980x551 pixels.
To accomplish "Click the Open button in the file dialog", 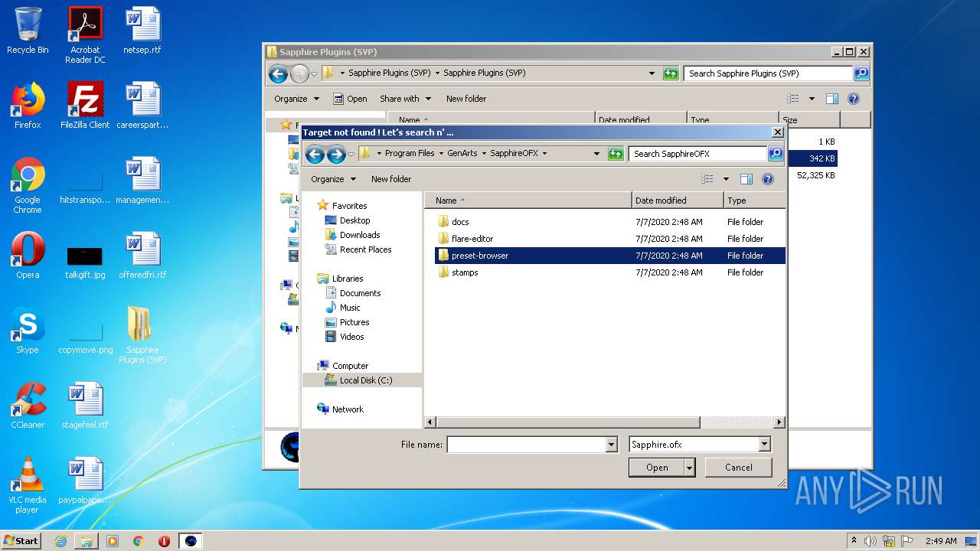I will point(657,468).
